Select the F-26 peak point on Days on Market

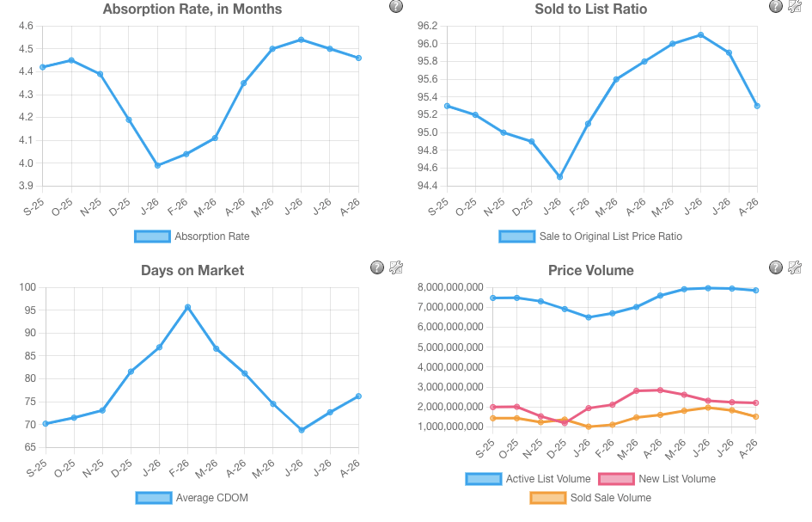[x=187, y=307]
